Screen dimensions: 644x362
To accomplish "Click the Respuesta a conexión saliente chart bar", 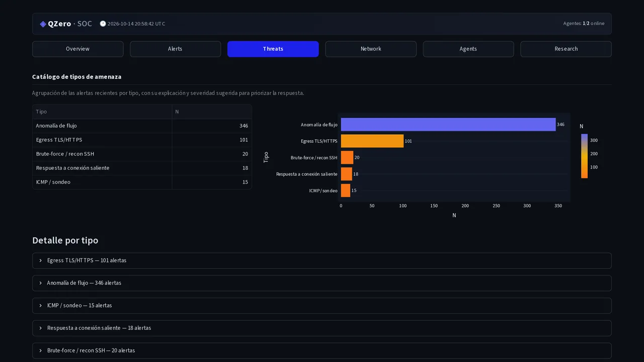I will pyautogui.click(x=347, y=174).
